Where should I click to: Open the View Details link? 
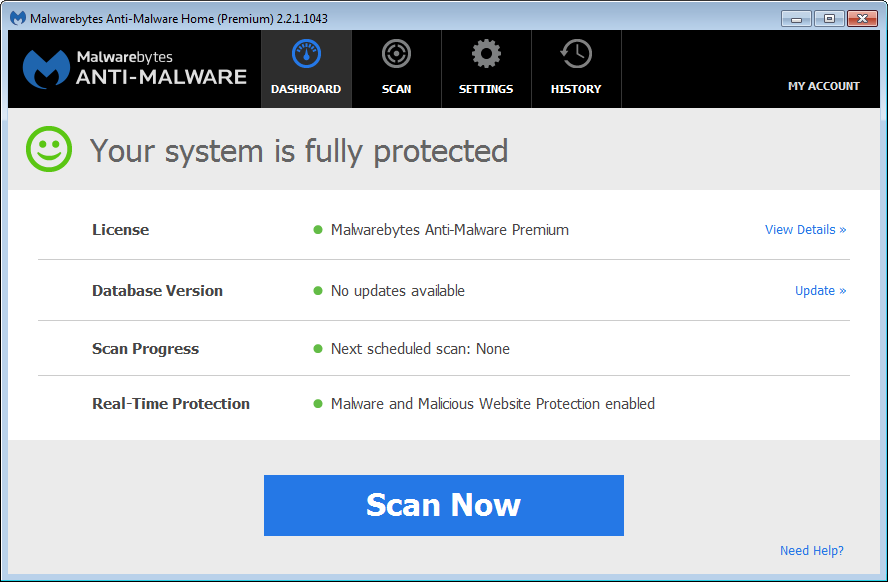(x=805, y=230)
